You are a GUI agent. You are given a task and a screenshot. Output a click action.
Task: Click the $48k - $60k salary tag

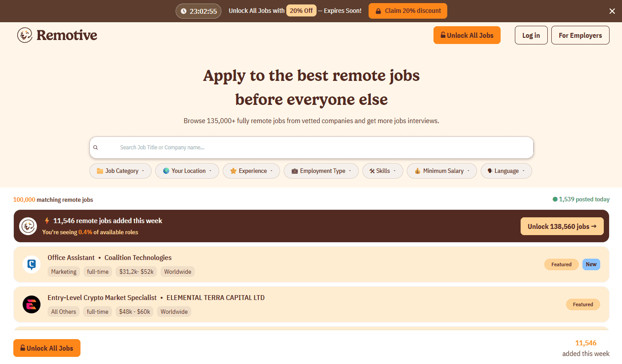[x=134, y=312]
